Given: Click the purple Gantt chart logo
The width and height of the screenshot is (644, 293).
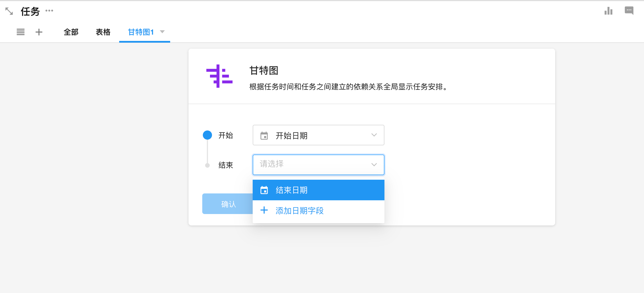Looking at the screenshot, I should [x=219, y=76].
